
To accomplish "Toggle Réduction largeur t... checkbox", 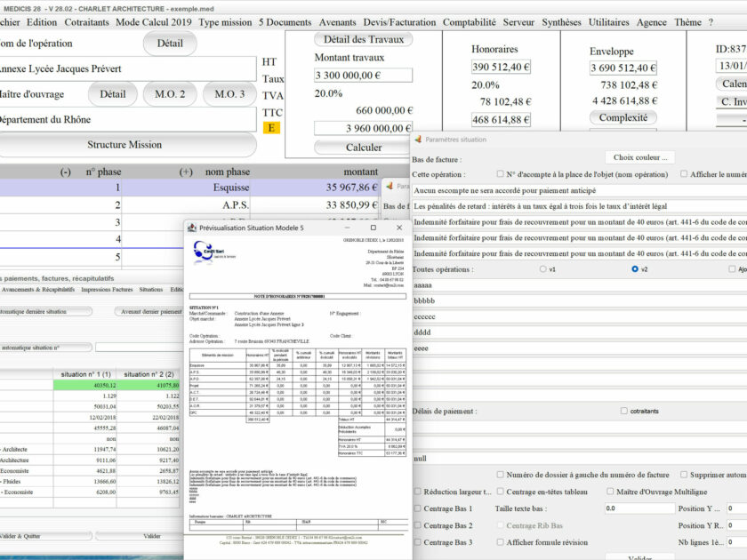I will (x=417, y=491).
